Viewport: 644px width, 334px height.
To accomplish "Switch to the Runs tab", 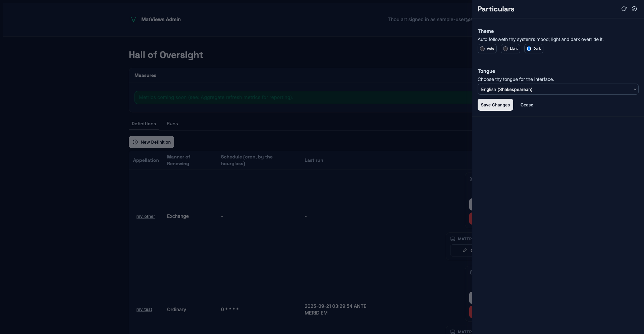I will coord(172,124).
